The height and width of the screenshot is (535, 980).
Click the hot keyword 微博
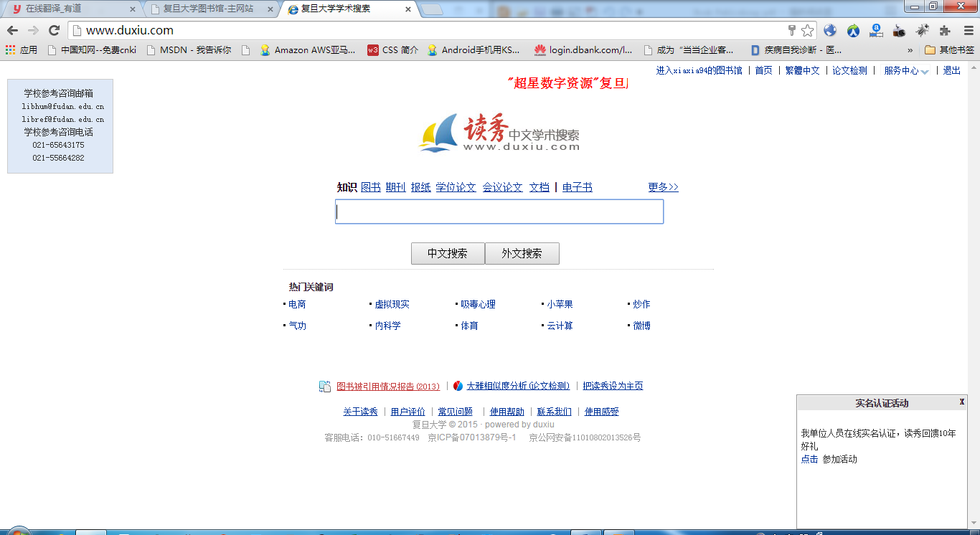pos(641,326)
